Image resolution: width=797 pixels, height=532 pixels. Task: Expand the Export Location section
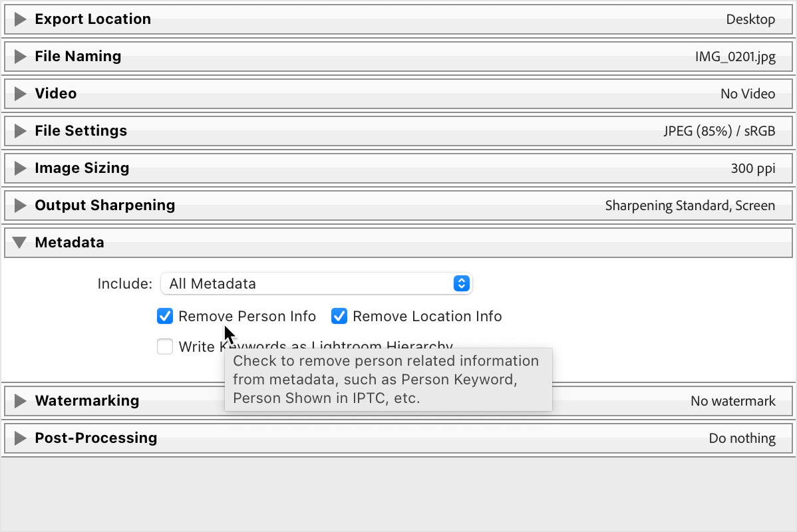19,19
